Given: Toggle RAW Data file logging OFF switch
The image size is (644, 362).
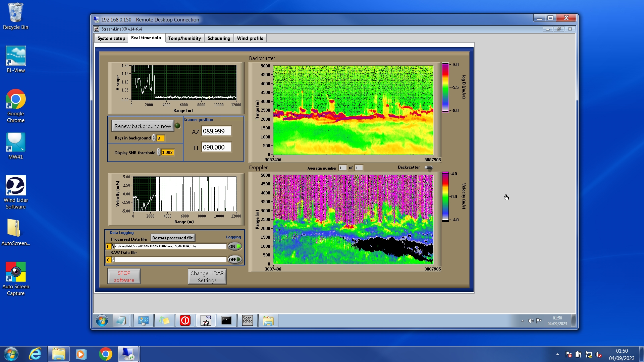Looking at the screenshot, I should click(x=235, y=259).
